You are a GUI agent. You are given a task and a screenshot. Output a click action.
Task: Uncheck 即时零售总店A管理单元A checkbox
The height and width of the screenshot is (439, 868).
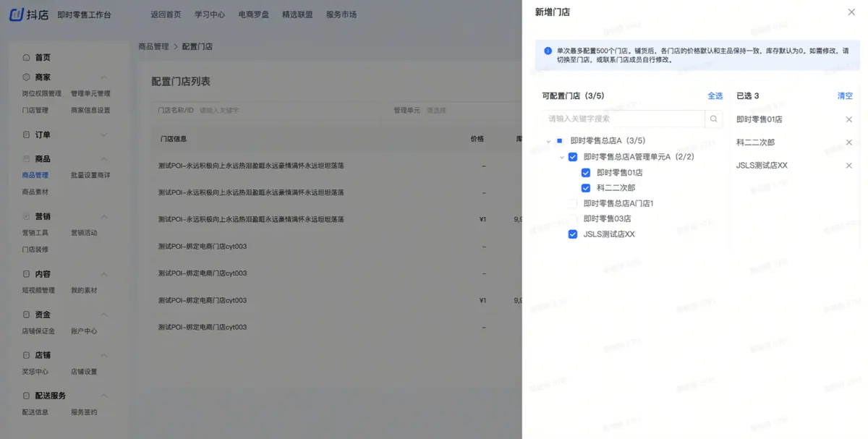pos(573,157)
